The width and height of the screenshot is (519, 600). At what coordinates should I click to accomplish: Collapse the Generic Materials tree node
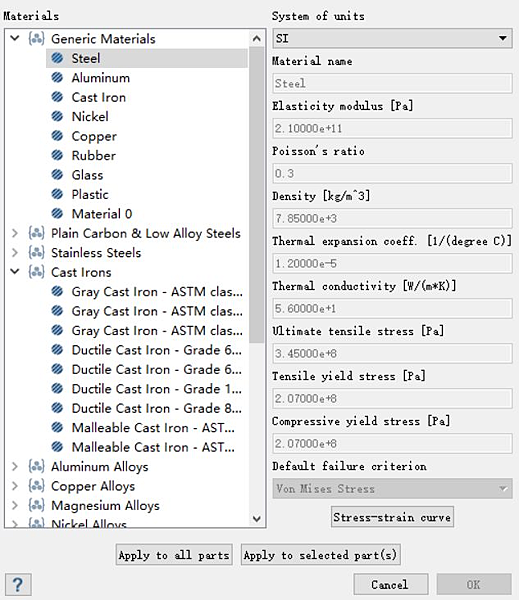(x=15, y=38)
